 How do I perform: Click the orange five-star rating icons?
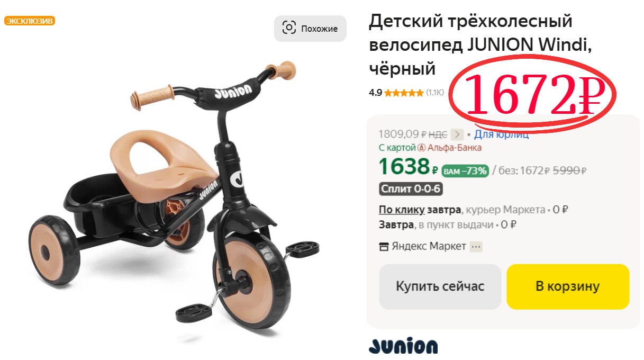[x=404, y=93]
